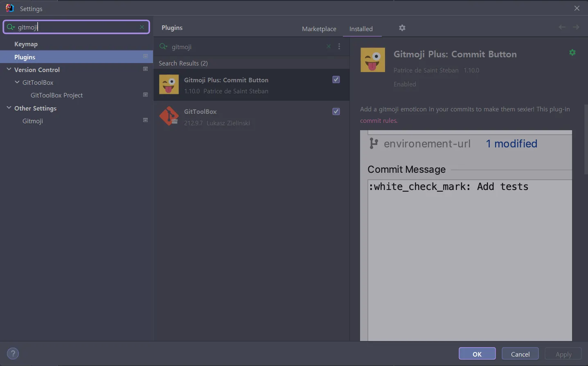Click the GitToolBox plugin icon
Image resolution: width=588 pixels, height=366 pixels.
click(169, 116)
